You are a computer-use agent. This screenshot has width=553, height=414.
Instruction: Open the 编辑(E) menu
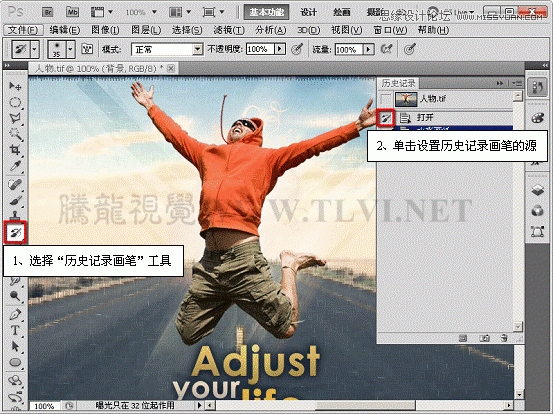pyautogui.click(x=65, y=30)
